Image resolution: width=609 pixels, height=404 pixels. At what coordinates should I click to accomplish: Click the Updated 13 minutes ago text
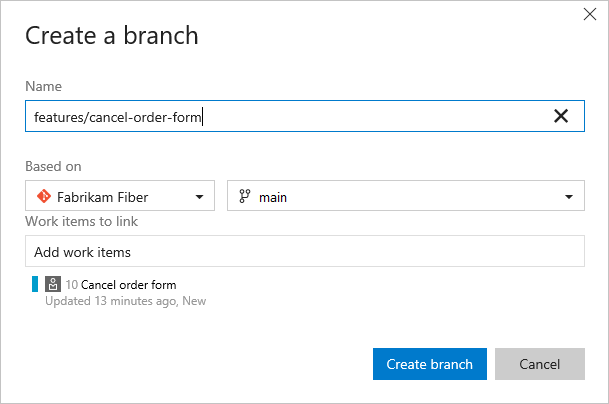(125, 300)
